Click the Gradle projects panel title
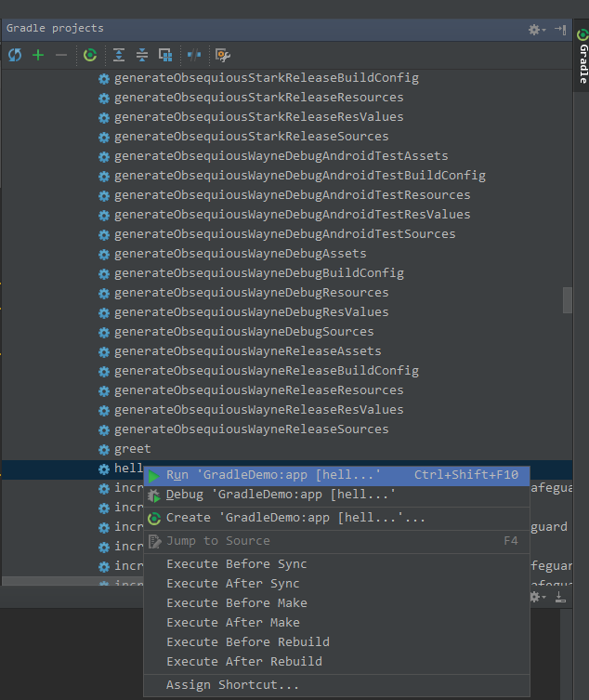Screen dimensions: 589x700 tap(55, 28)
